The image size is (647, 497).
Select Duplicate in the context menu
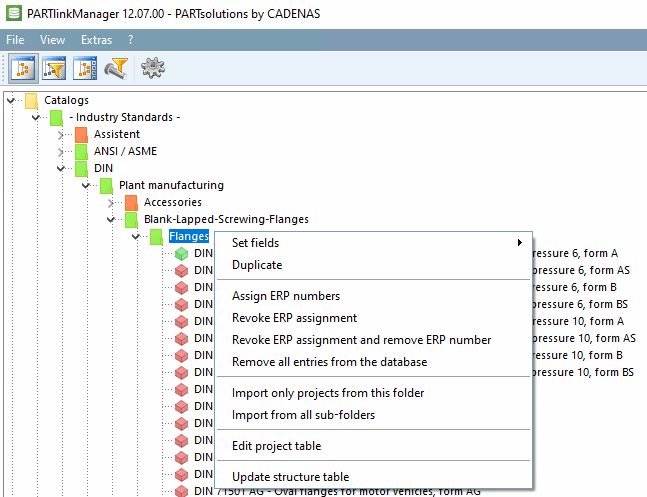[257, 265]
